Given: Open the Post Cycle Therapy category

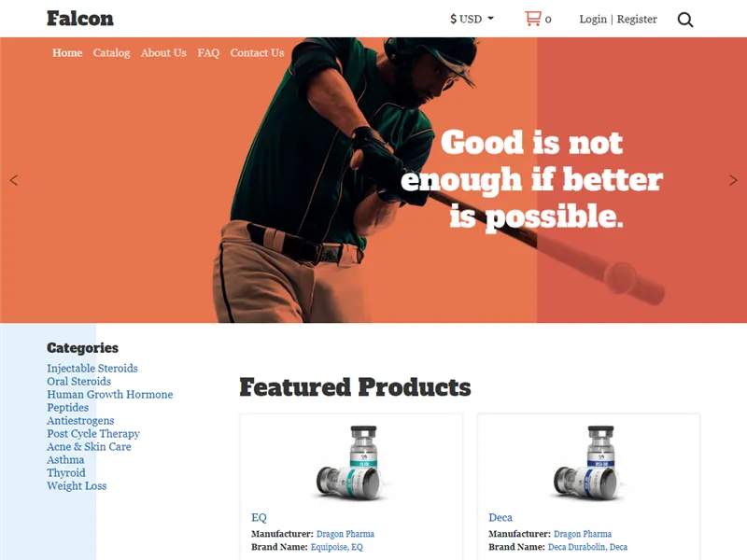Looking at the screenshot, I should pos(92,433).
